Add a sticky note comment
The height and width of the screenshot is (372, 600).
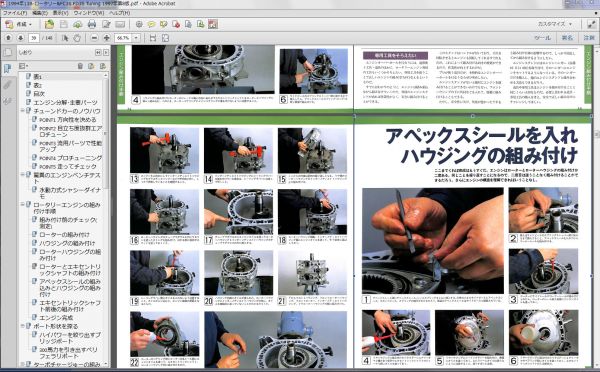pos(152,24)
